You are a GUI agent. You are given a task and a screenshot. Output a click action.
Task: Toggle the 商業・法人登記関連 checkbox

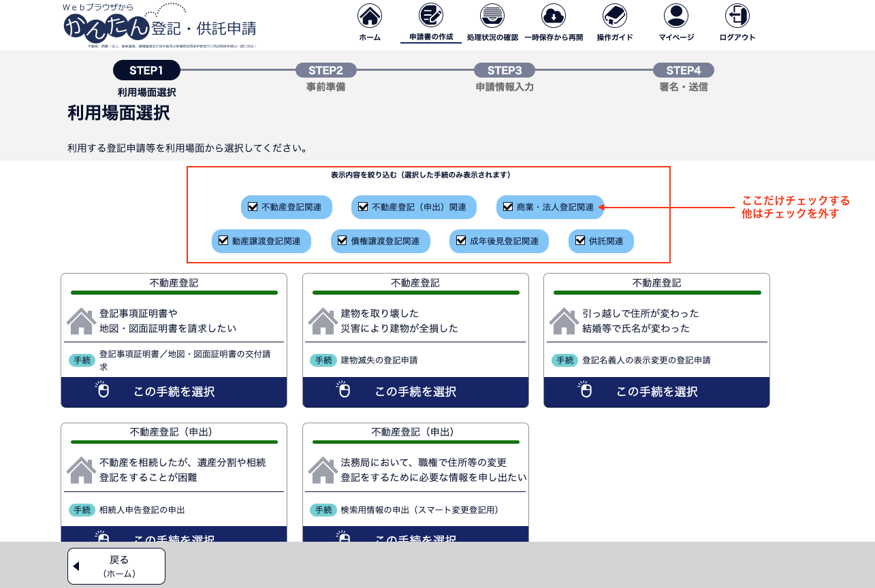[x=508, y=207]
